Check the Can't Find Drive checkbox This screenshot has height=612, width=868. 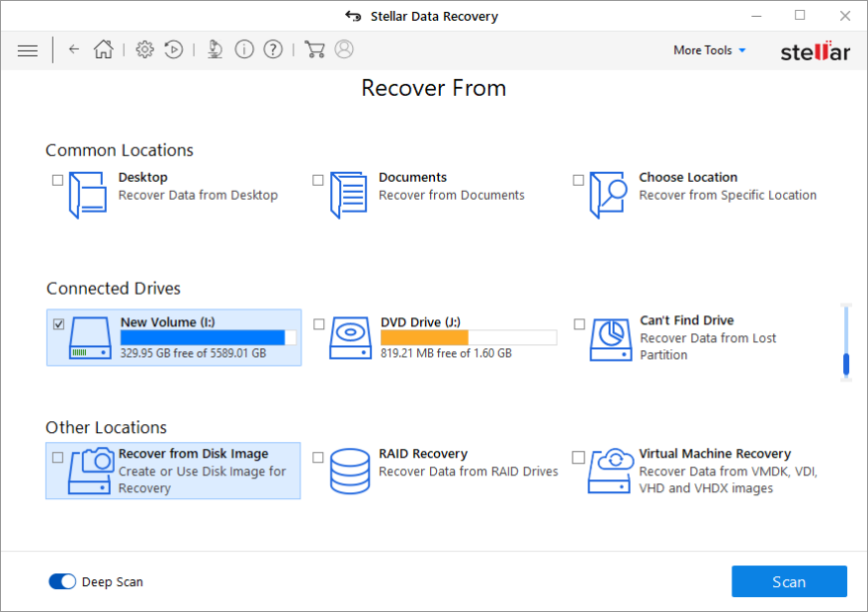[x=579, y=324]
